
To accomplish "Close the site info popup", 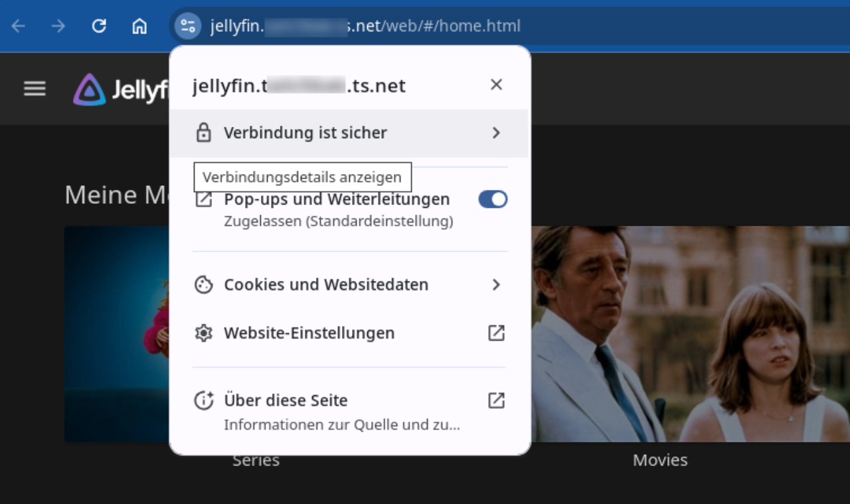I will [x=496, y=84].
